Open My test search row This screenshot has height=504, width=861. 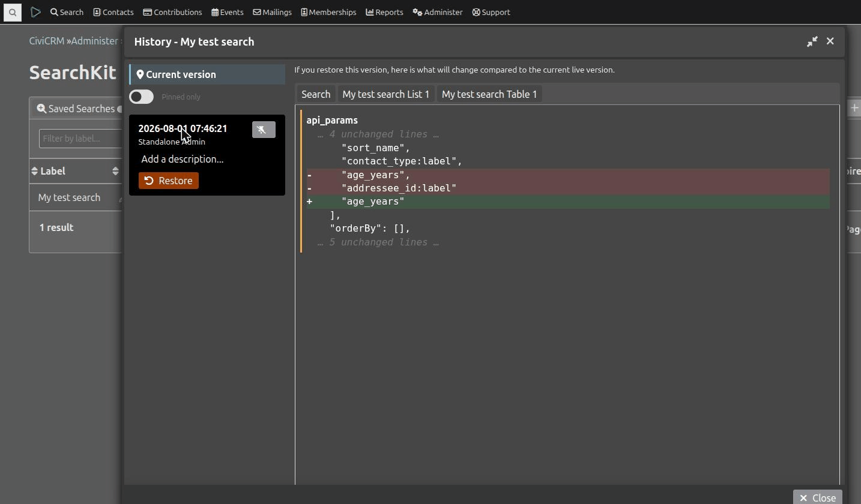click(69, 197)
